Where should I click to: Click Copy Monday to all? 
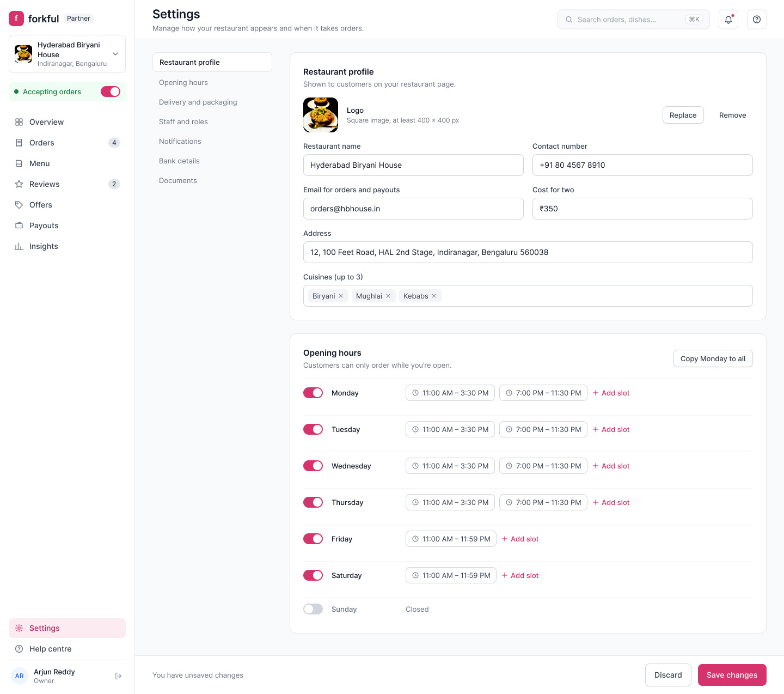pos(713,358)
